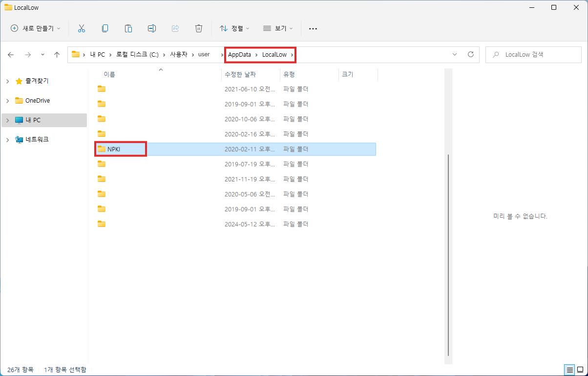Click the folder icon in address bar

point(76,54)
